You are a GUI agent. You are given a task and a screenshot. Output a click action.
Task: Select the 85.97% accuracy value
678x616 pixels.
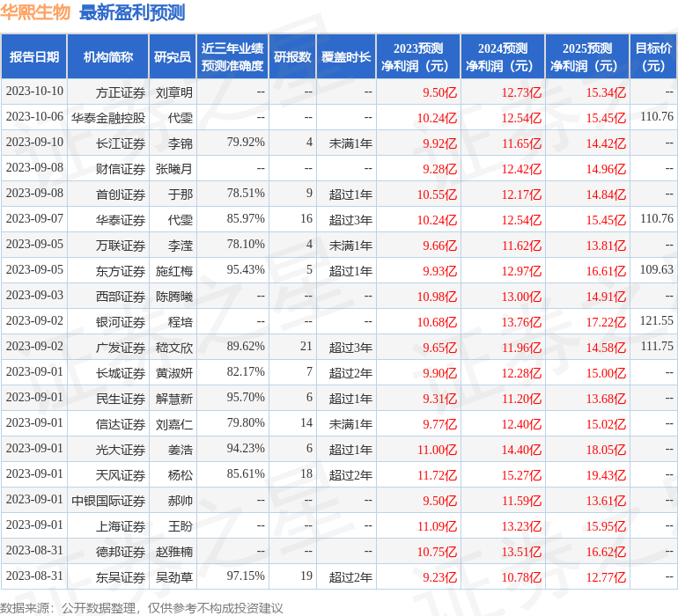point(246,219)
